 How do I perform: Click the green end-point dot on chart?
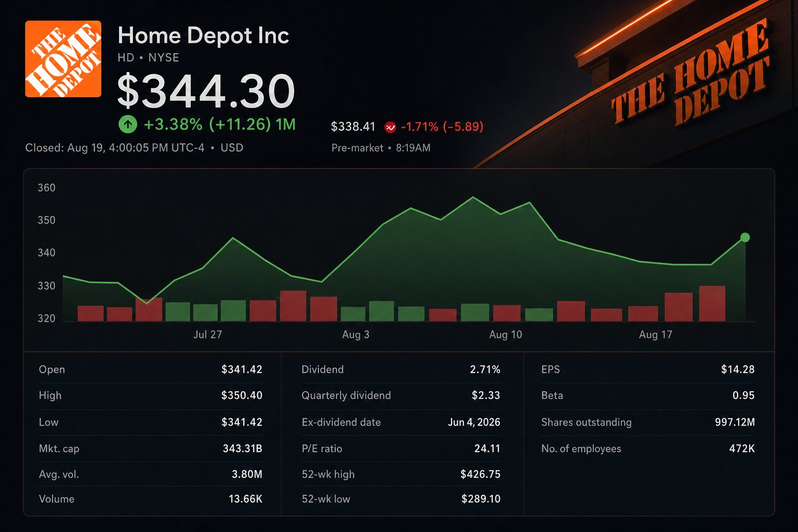pos(745,237)
